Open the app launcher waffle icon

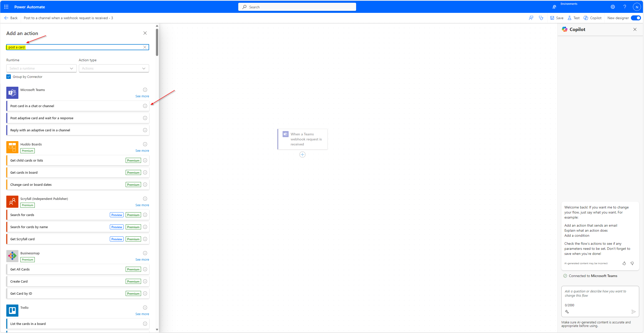(6, 7)
